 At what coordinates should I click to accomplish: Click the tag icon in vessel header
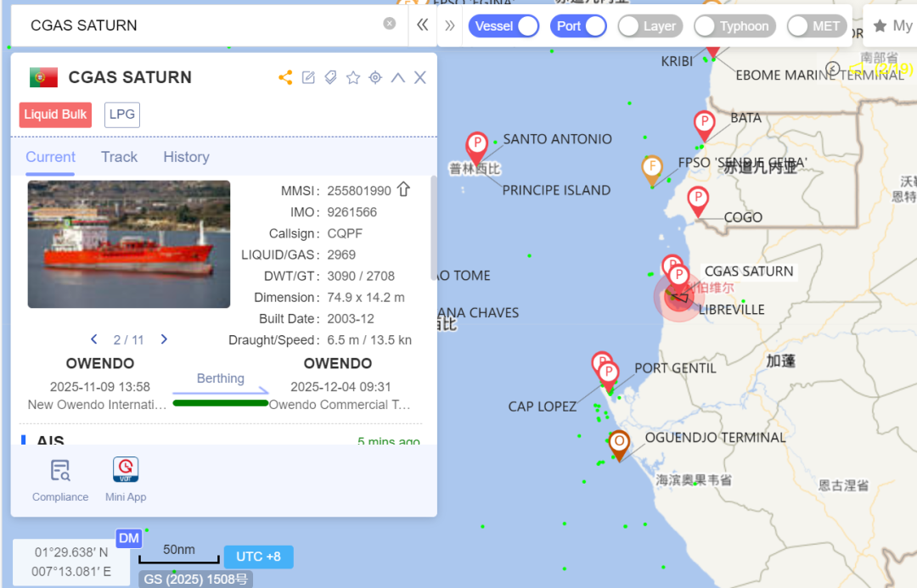click(x=330, y=78)
